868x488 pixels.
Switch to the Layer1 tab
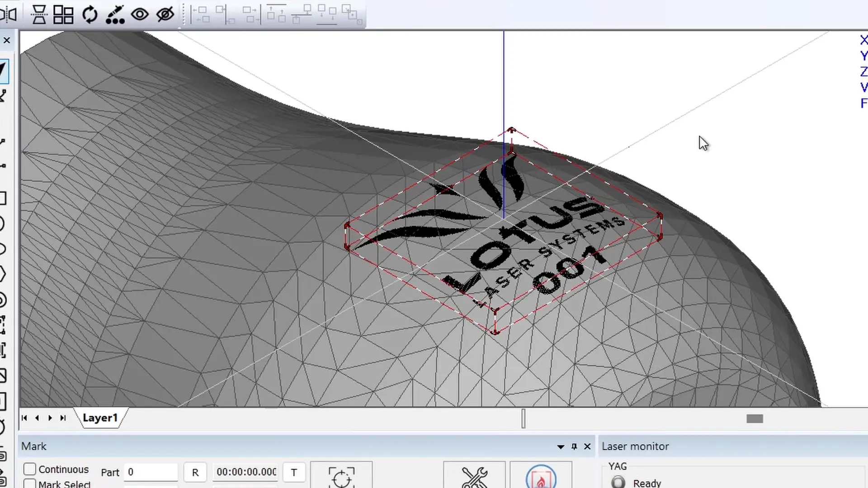100,418
